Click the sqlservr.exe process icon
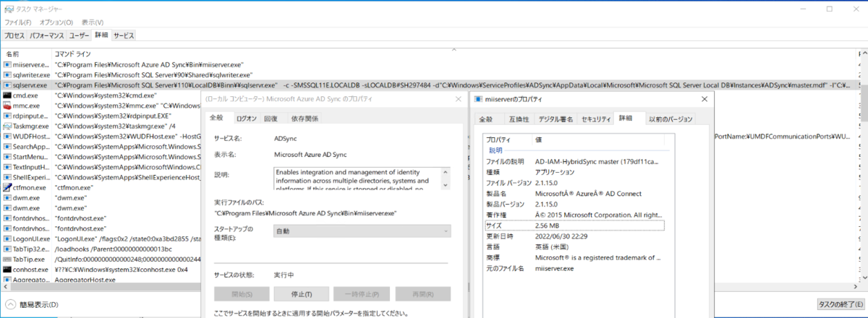 (x=7, y=85)
